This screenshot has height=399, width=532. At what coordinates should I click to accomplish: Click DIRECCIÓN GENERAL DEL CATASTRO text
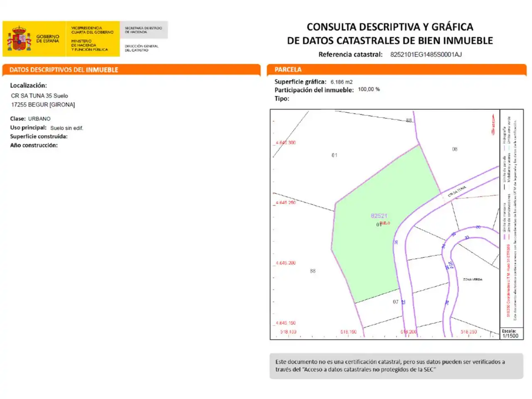142,48
